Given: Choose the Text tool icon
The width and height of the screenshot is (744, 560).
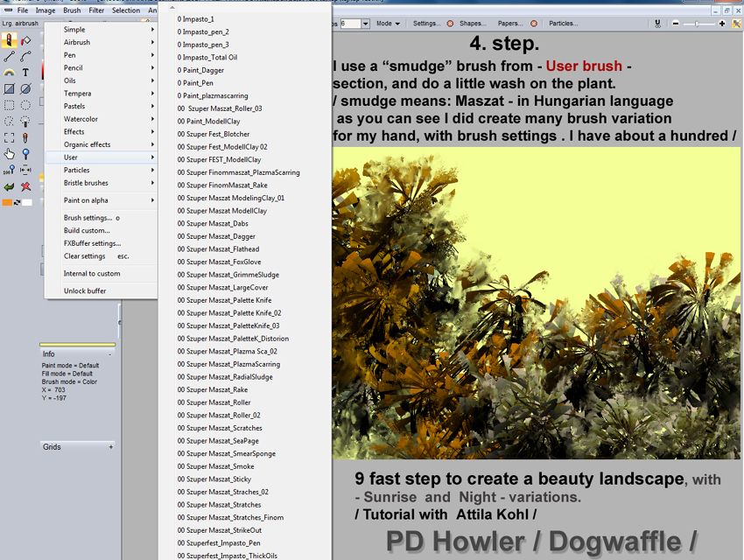Looking at the screenshot, I should tap(25, 73).
